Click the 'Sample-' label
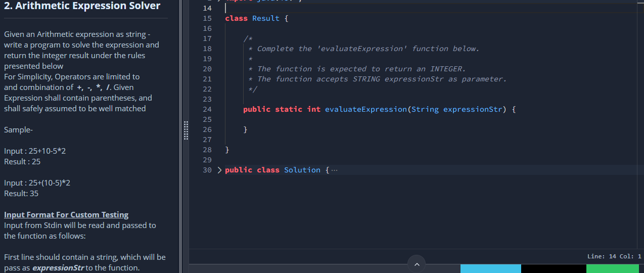Image resolution: width=644 pixels, height=273 pixels. pyautogui.click(x=18, y=129)
